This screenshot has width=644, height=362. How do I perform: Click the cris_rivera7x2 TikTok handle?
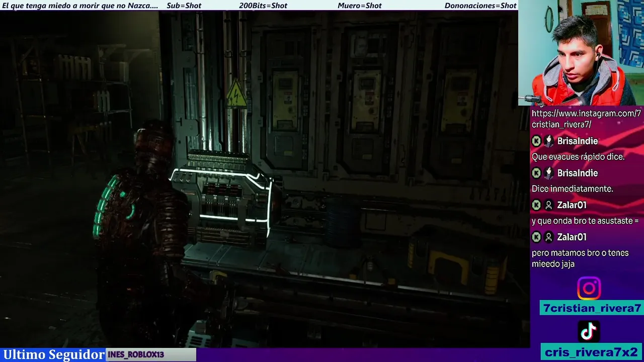click(x=591, y=352)
